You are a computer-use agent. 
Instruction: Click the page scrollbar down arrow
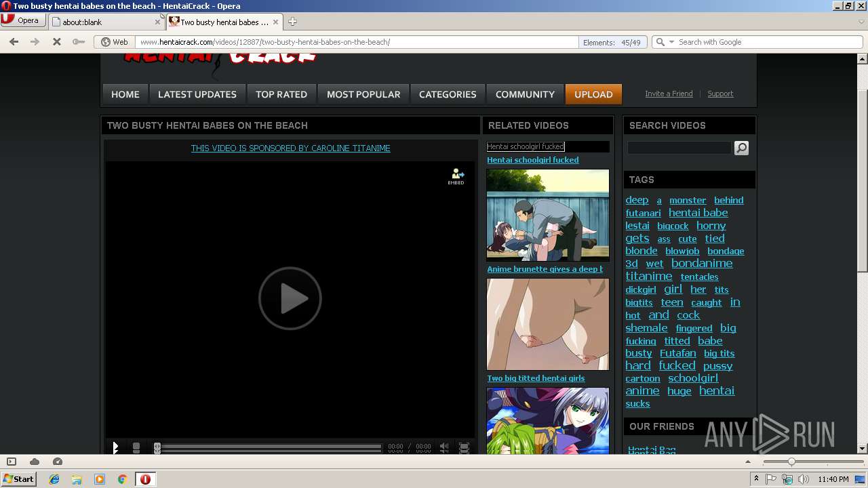pos(863,449)
